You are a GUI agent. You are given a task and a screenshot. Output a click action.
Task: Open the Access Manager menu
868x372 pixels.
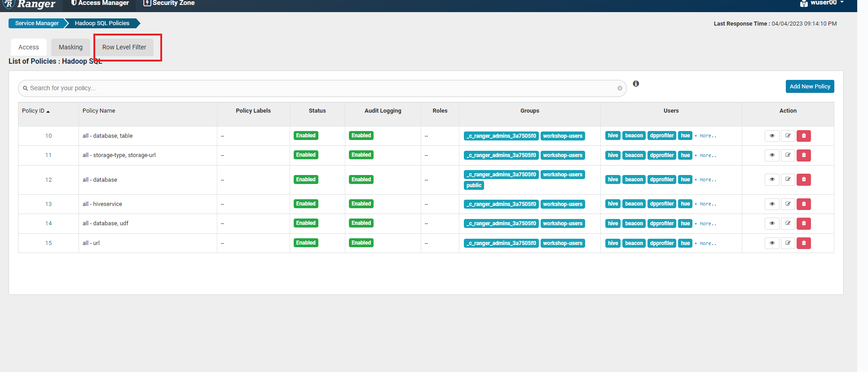(100, 3)
